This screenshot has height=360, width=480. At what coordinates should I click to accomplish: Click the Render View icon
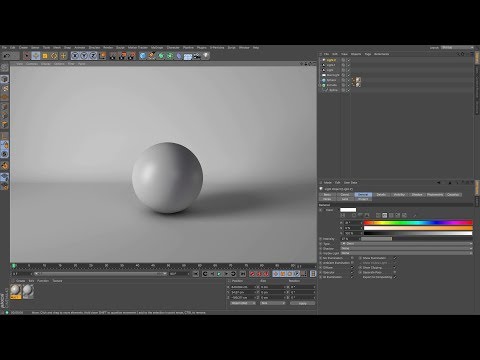pos(113,56)
